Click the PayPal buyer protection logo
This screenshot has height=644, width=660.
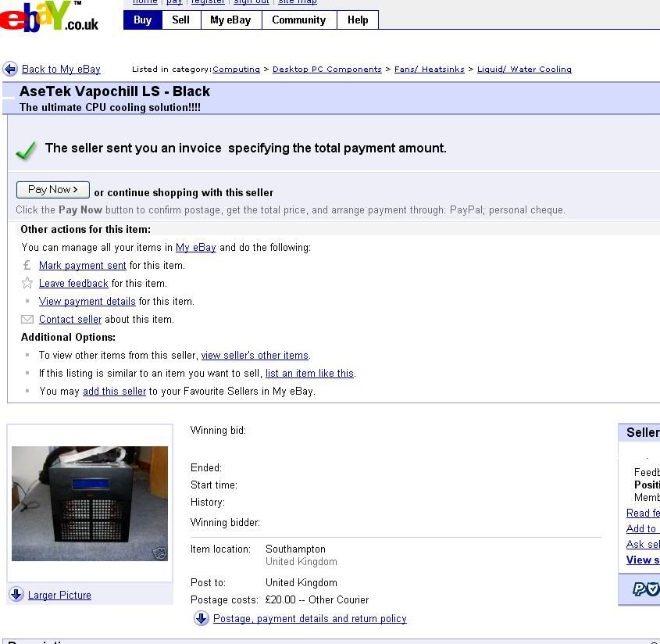646,589
